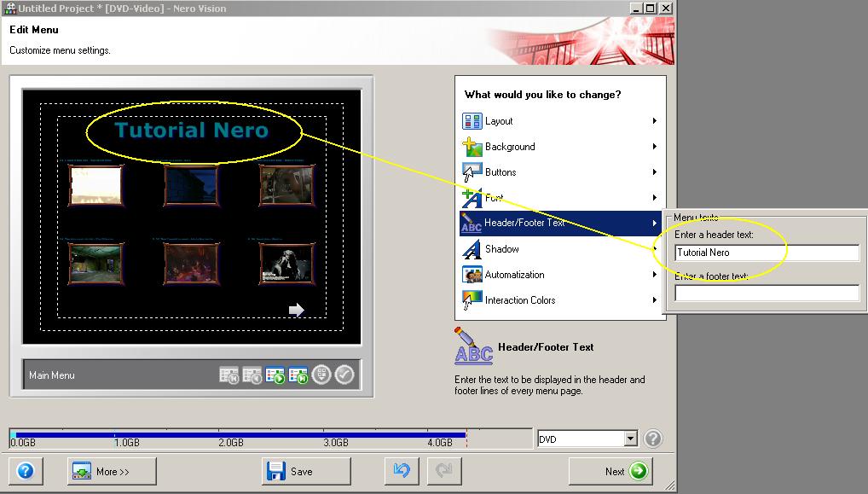Click the blue disc capacity usage bar

tap(240, 435)
